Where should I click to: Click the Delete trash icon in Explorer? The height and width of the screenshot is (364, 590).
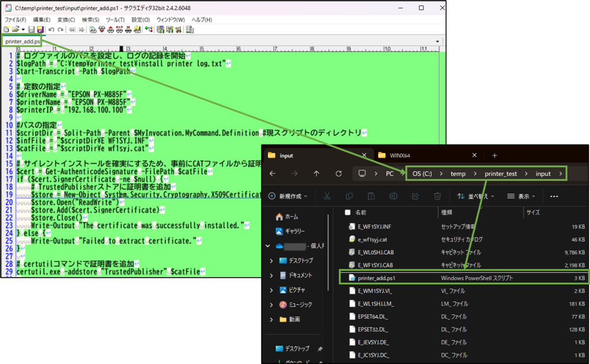(438, 196)
